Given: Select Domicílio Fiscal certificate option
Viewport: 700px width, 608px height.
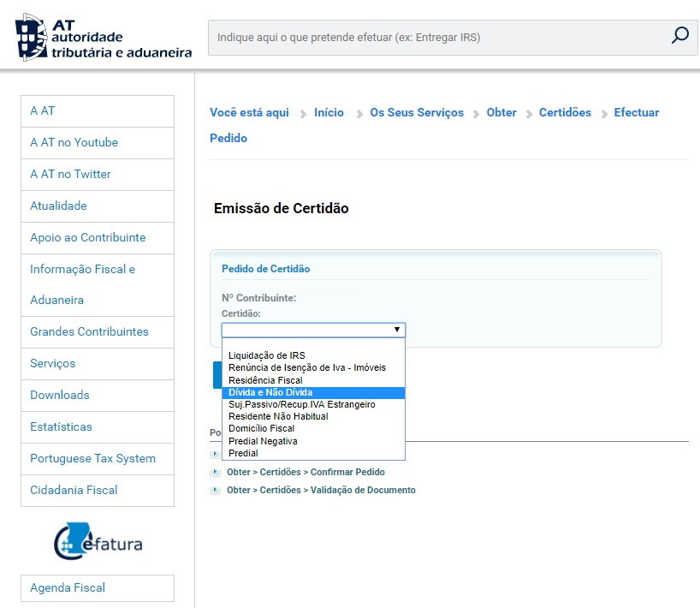Looking at the screenshot, I should coord(262,428).
